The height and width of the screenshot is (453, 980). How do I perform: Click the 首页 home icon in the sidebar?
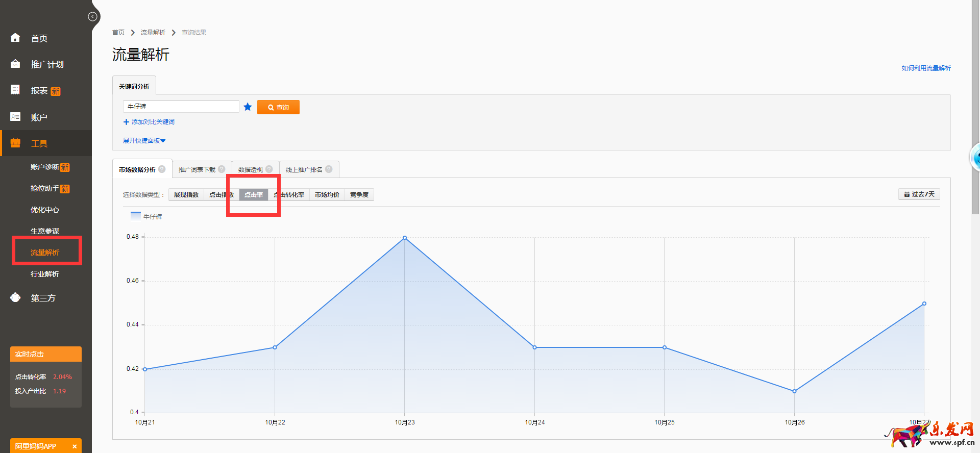pos(15,38)
